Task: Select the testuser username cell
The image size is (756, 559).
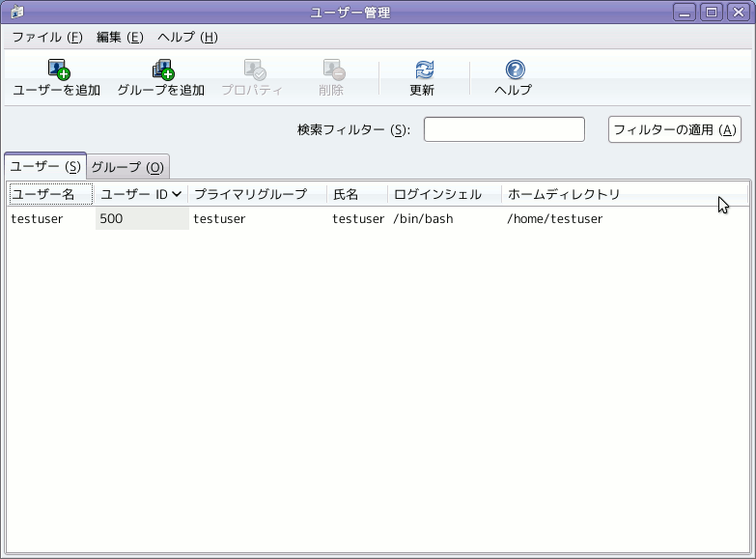Action: pos(37,219)
